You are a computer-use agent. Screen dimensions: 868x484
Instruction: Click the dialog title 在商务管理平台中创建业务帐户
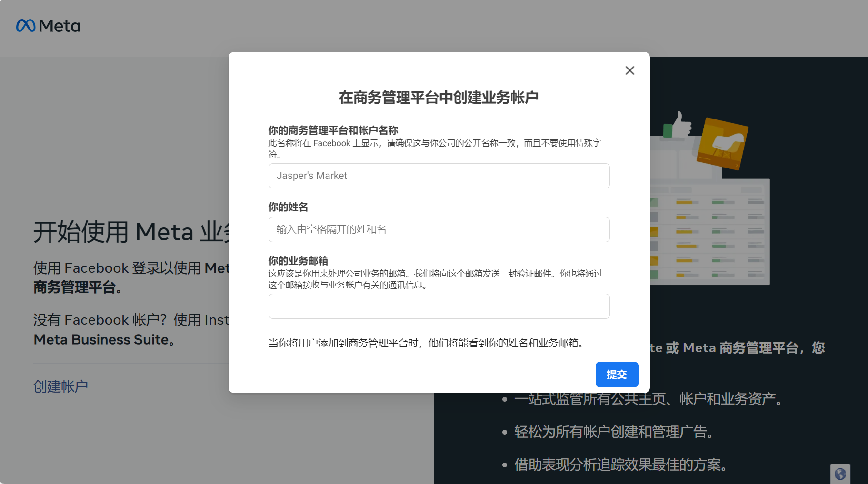coord(439,98)
